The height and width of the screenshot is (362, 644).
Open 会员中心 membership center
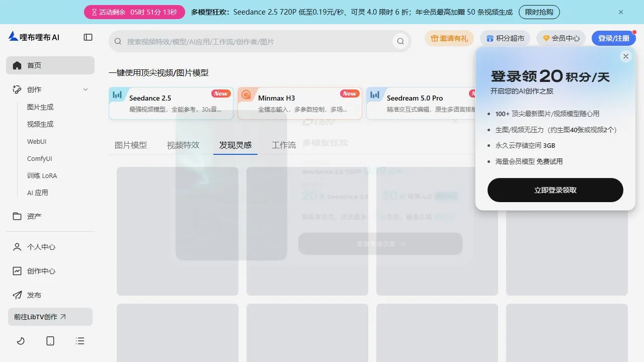[x=561, y=38]
